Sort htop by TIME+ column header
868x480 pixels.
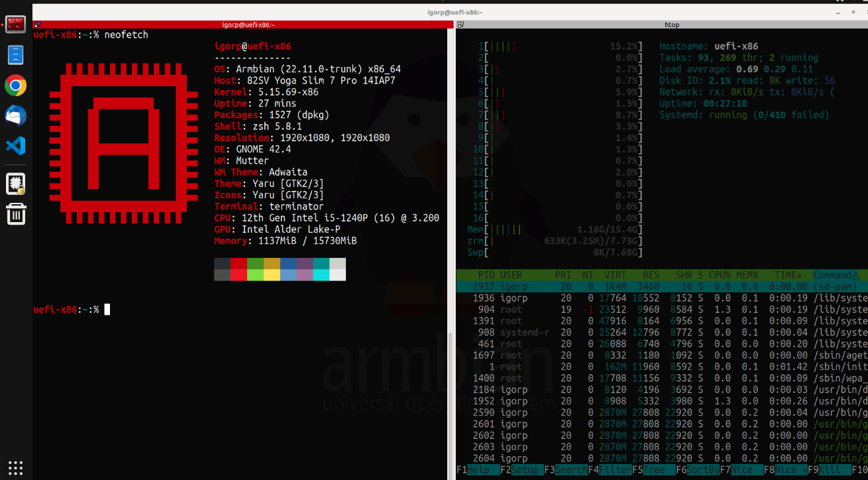coord(787,275)
